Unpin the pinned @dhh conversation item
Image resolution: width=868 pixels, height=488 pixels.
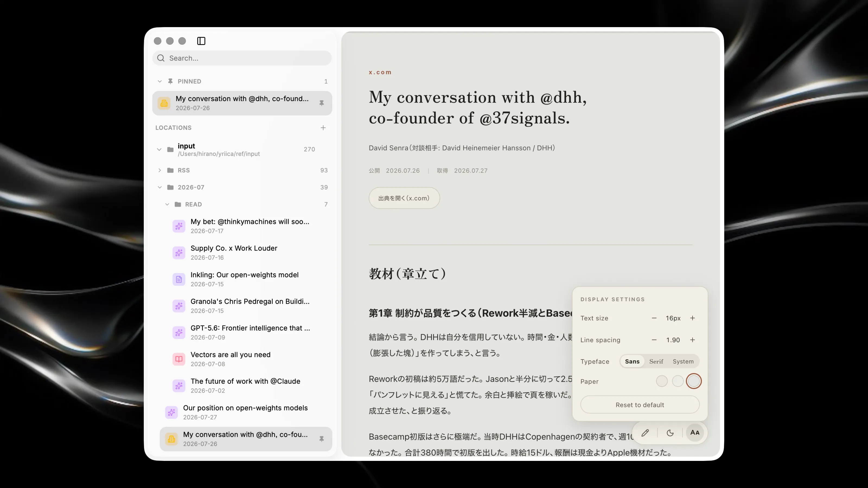point(321,103)
